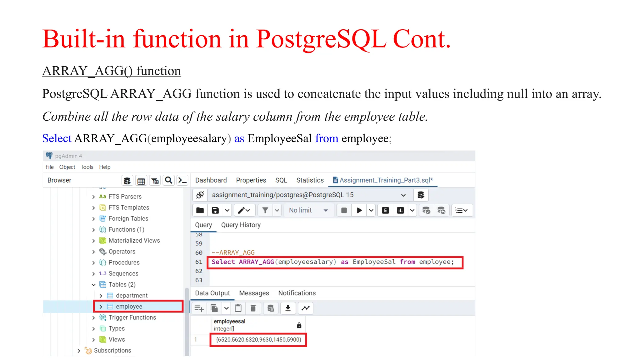The width and height of the screenshot is (644, 362).
Task: Click the Edit pencil icon
Action: pyautogui.click(x=244, y=211)
